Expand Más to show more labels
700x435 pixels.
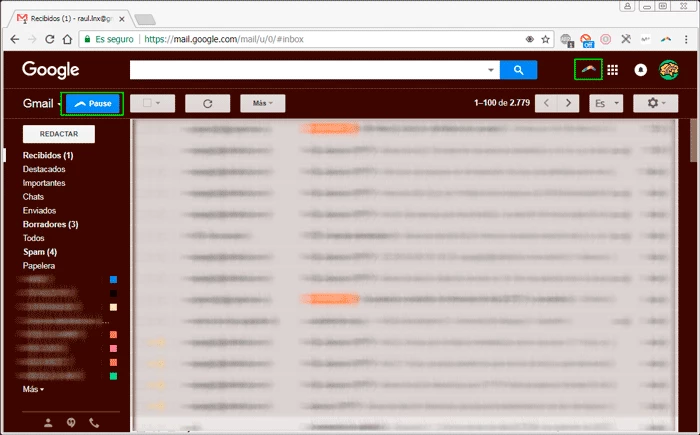pyautogui.click(x=33, y=389)
